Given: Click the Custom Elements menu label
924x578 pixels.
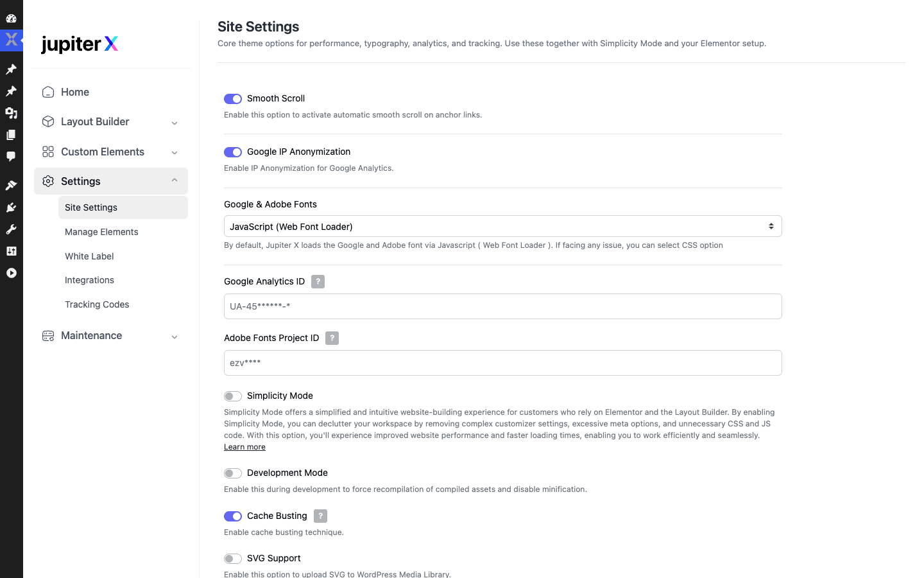Looking at the screenshot, I should (x=103, y=152).
